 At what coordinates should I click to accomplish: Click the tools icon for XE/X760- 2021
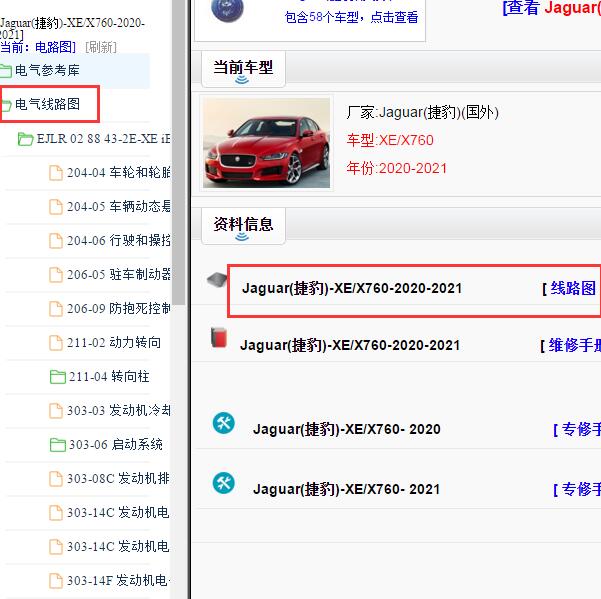[224, 483]
